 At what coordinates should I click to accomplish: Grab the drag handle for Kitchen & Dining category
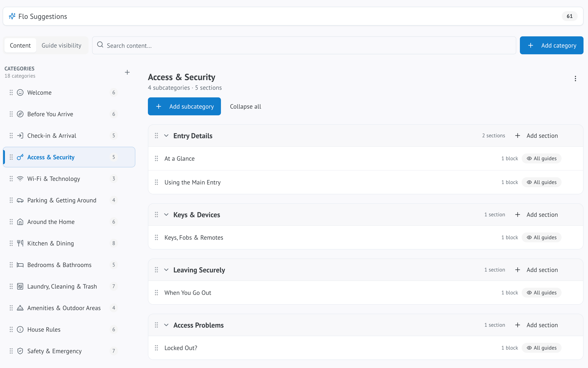click(11, 243)
